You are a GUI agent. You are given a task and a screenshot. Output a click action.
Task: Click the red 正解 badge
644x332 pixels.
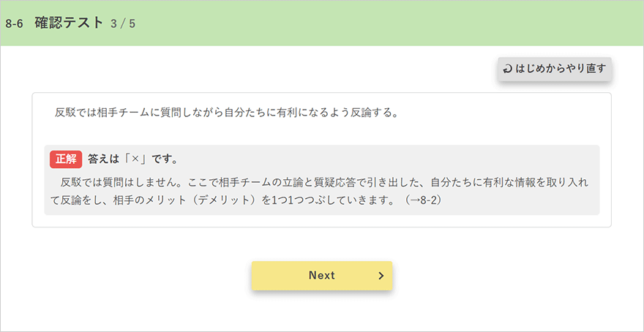point(66,159)
